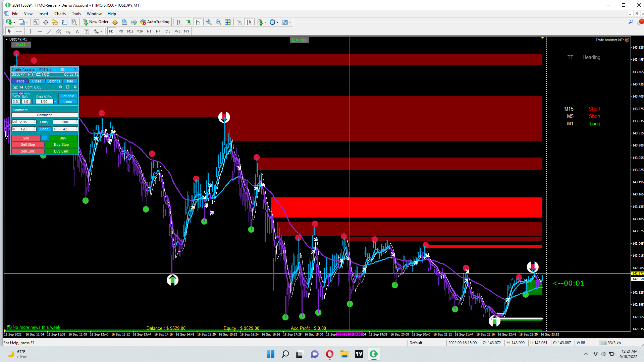644x362 pixels.
Task: Toggle the MA ON chart button
Action: pos(299,40)
